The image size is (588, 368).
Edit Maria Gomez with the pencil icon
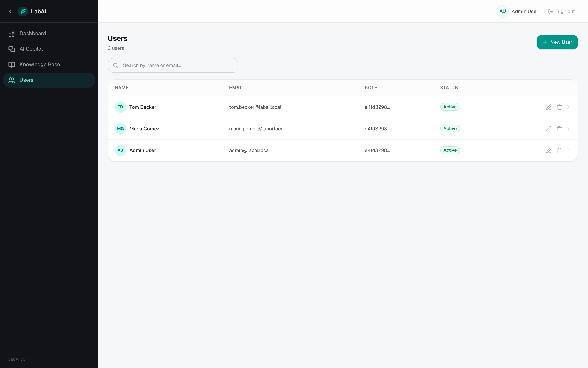click(549, 129)
